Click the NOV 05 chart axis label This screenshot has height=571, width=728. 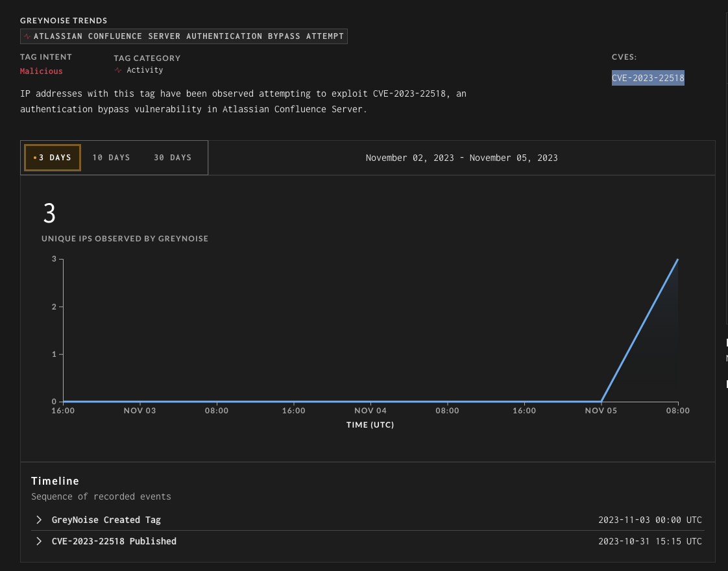(x=601, y=410)
